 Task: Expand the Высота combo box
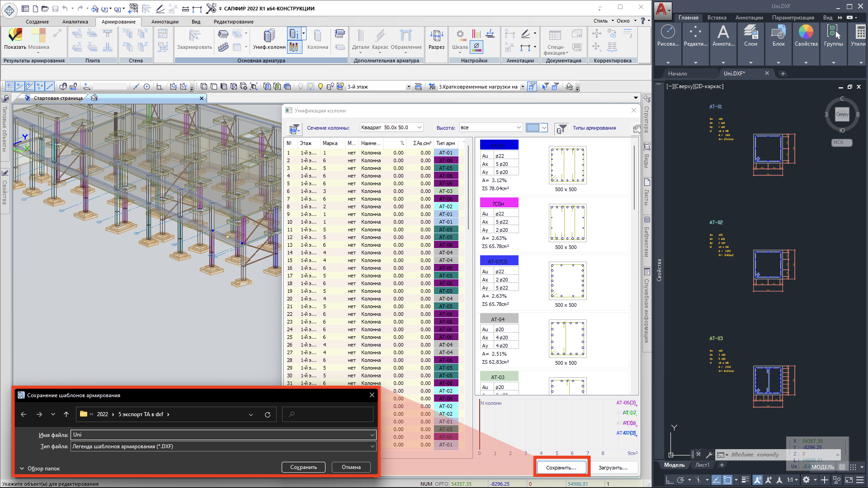point(491,128)
